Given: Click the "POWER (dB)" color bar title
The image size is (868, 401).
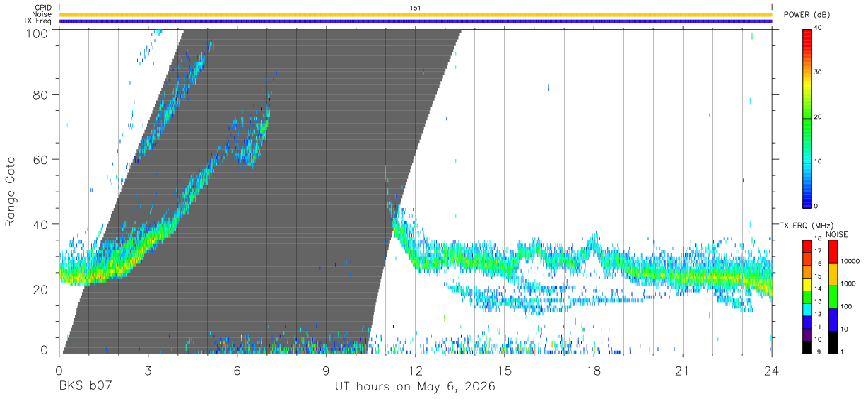Looking at the screenshot, I should pos(807,15).
